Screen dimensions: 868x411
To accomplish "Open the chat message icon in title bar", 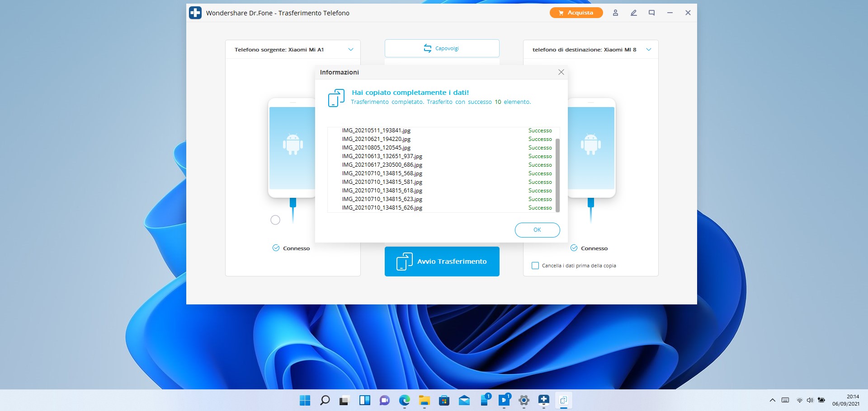I will point(651,13).
